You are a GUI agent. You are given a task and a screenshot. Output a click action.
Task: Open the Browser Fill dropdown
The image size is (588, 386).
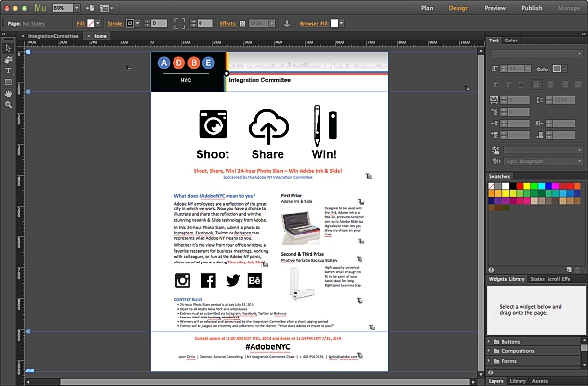coord(341,23)
